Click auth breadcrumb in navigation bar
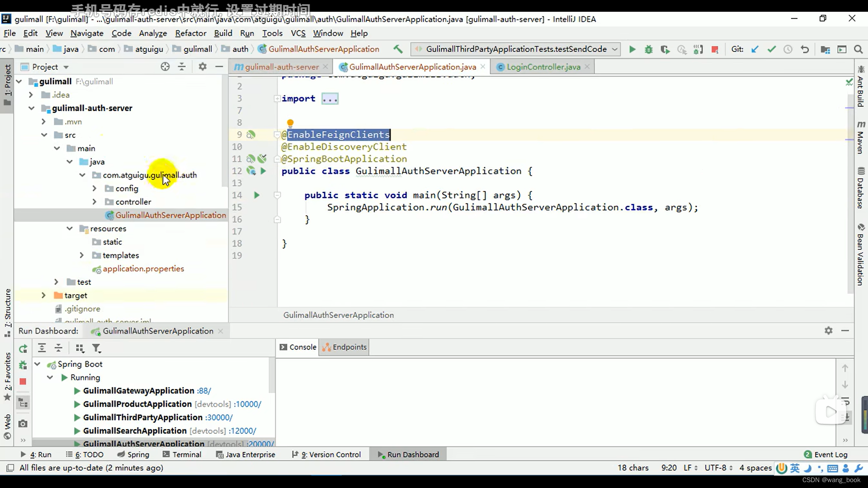The height and width of the screenshot is (488, 868). click(240, 49)
